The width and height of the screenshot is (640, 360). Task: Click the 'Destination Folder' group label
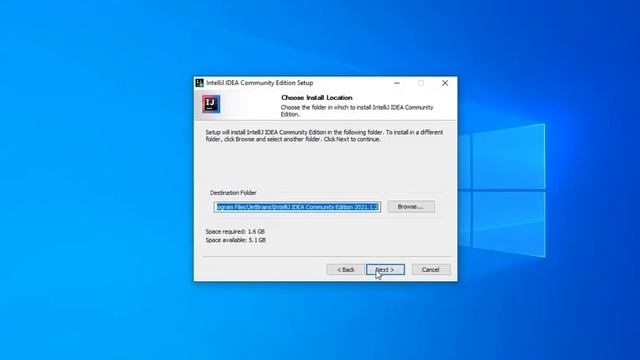[x=233, y=193]
